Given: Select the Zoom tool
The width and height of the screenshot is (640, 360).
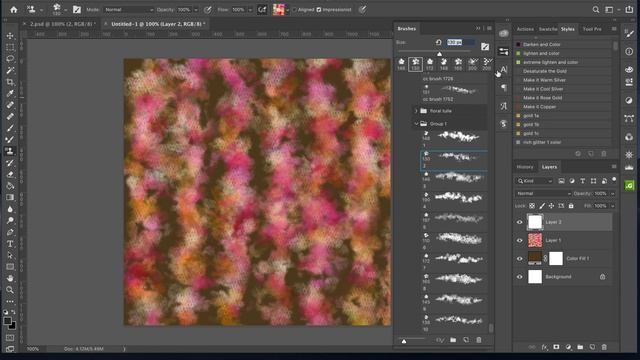Looking at the screenshot, I should pyautogui.click(x=10, y=290).
